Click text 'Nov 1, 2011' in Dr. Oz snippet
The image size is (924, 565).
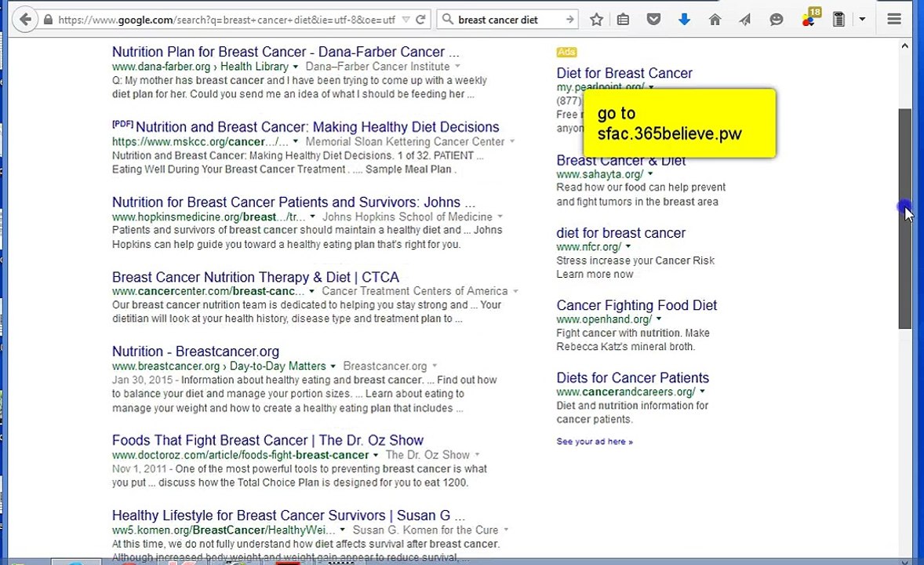tap(139, 468)
